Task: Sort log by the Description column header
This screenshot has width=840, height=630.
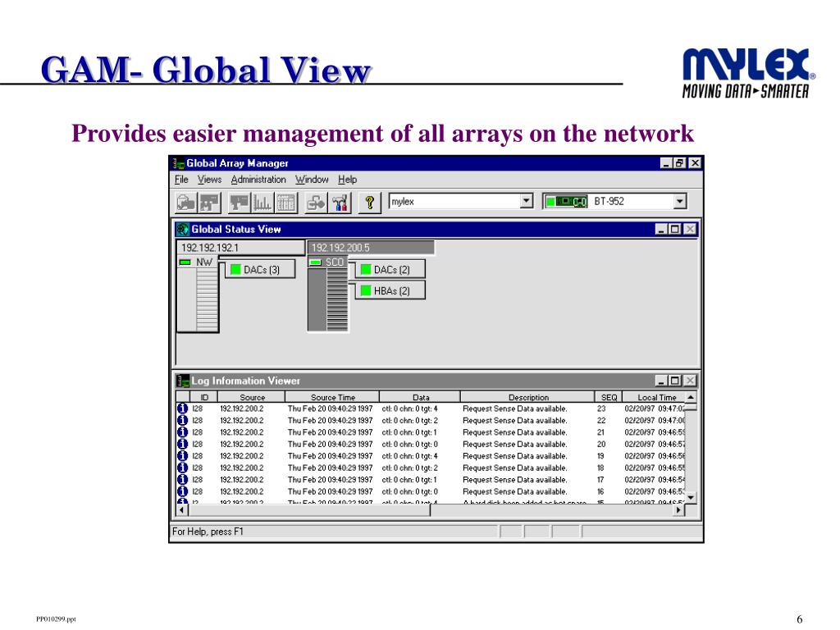Action: [x=528, y=397]
